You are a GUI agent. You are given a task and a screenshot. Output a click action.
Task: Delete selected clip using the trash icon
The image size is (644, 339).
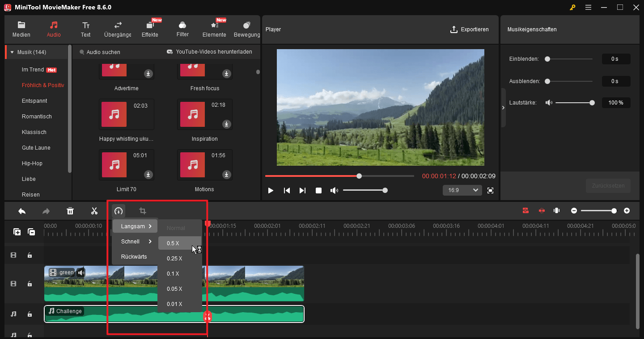[70, 210]
